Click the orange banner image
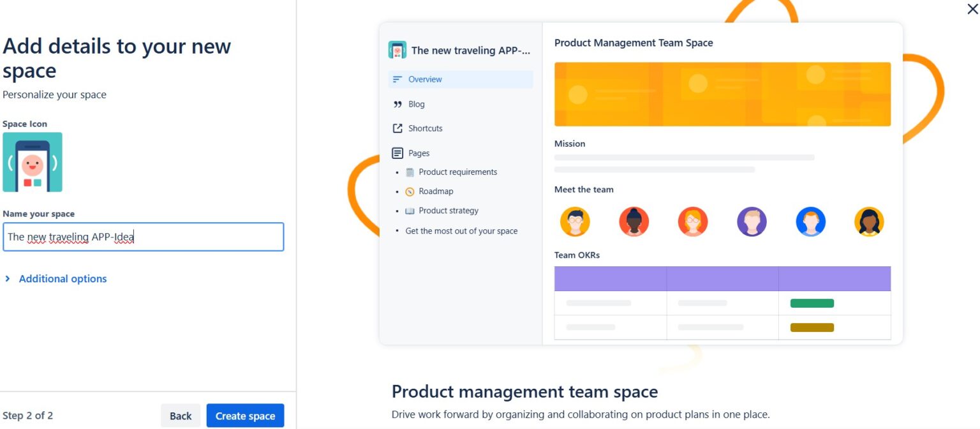Image resolution: width=980 pixels, height=429 pixels. click(x=722, y=94)
